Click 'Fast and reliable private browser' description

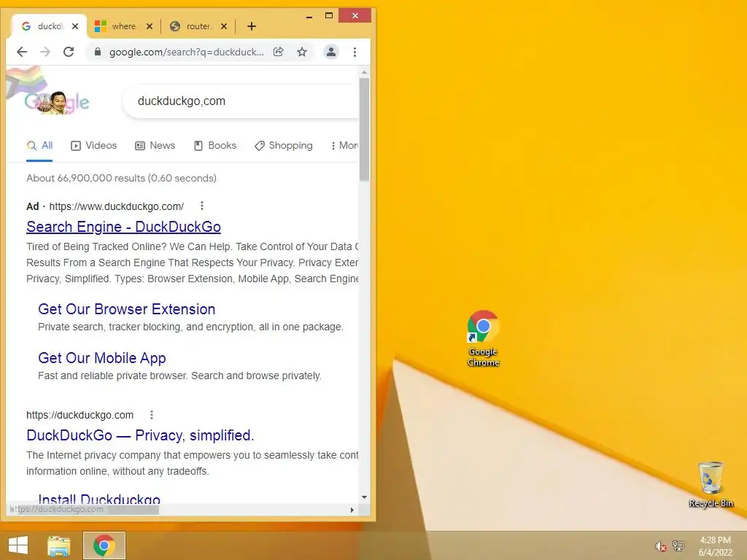(x=179, y=376)
